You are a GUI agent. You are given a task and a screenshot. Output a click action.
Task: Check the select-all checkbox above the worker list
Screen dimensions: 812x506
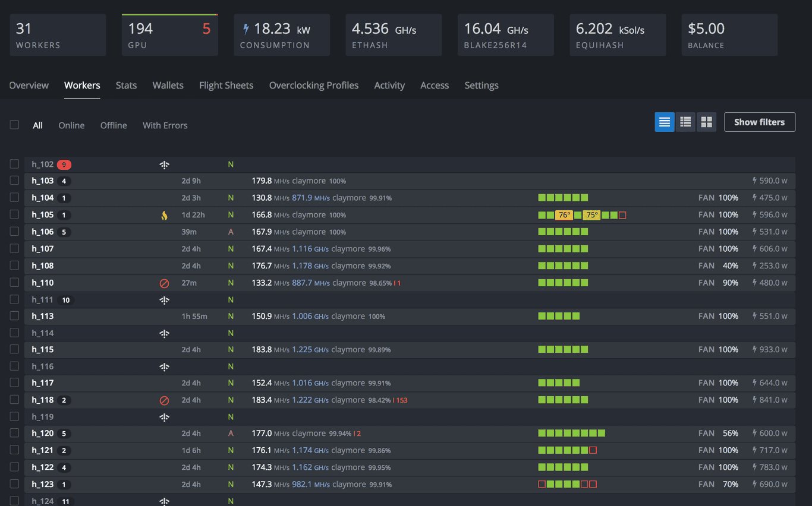[14, 125]
